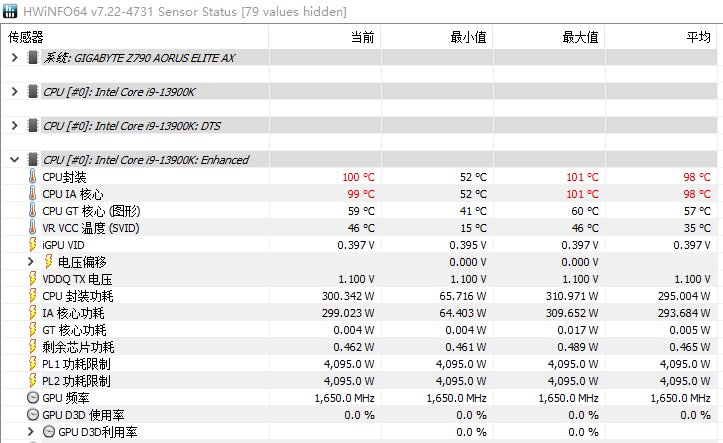
Task: Expand the 电压偏移 sub-item
Action: 31,262
